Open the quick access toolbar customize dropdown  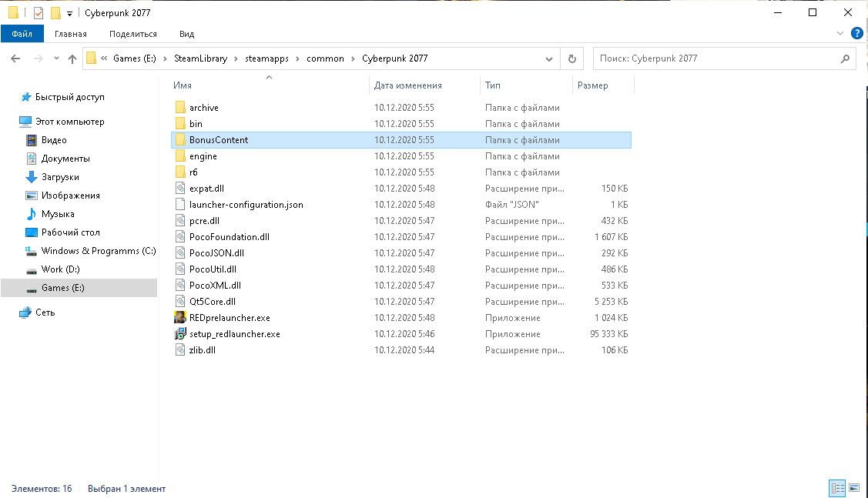point(69,14)
